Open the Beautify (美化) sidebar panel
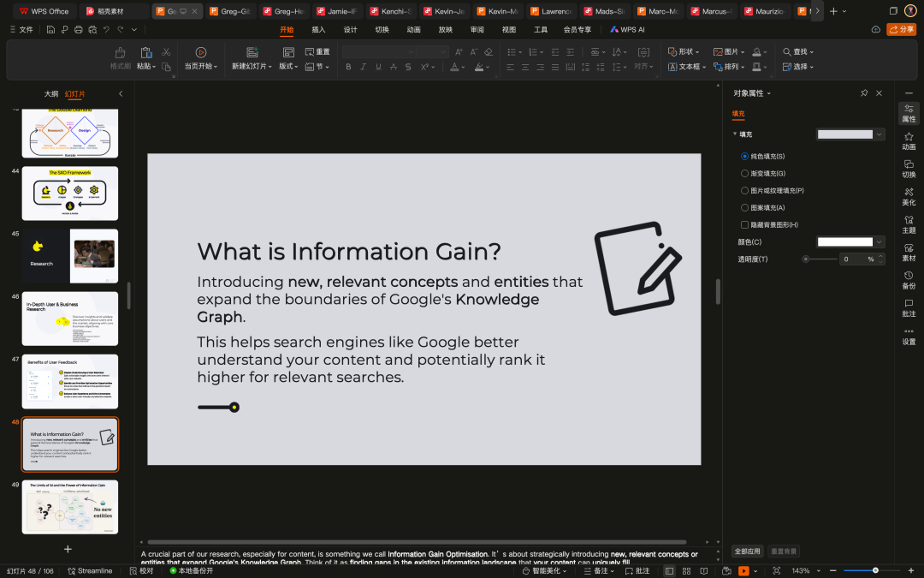This screenshot has height=578, width=924. 909,196
